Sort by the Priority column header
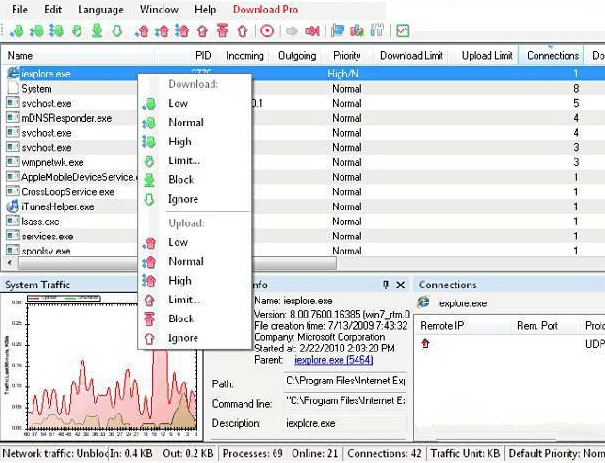Viewport: 605px width, 463px height. [347, 56]
